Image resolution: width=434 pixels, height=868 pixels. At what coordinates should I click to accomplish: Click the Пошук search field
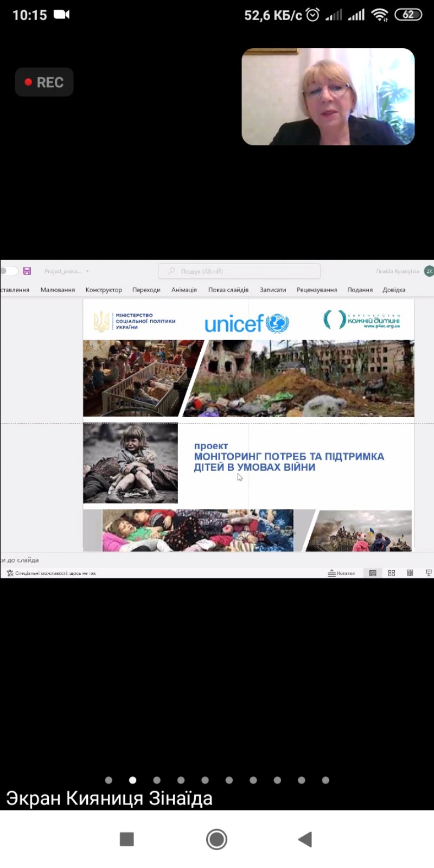[239, 271]
